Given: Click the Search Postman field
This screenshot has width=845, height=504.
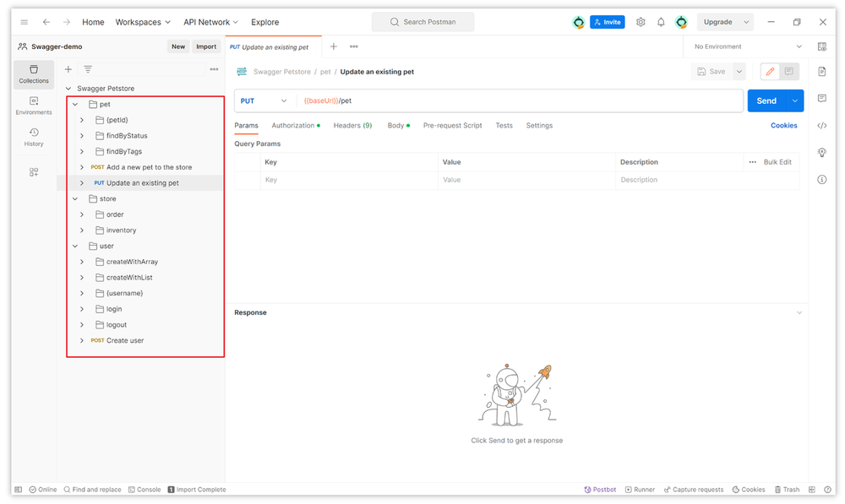Looking at the screenshot, I should point(422,22).
